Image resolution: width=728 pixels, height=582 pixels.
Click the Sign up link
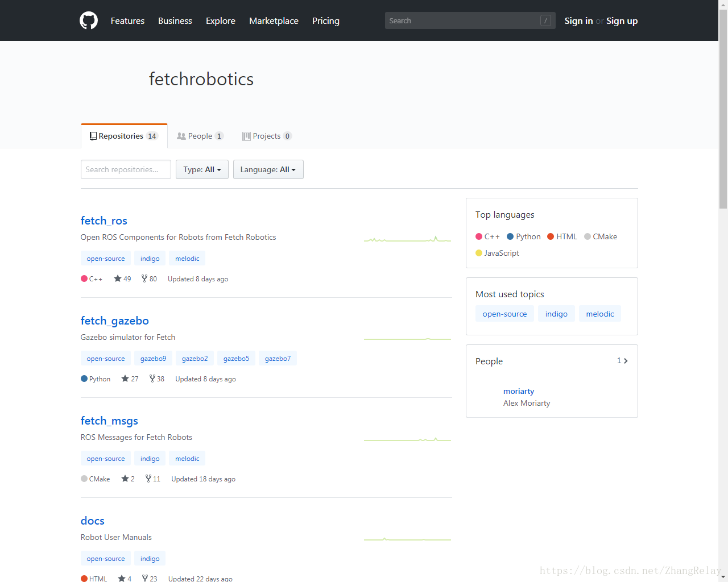point(622,20)
